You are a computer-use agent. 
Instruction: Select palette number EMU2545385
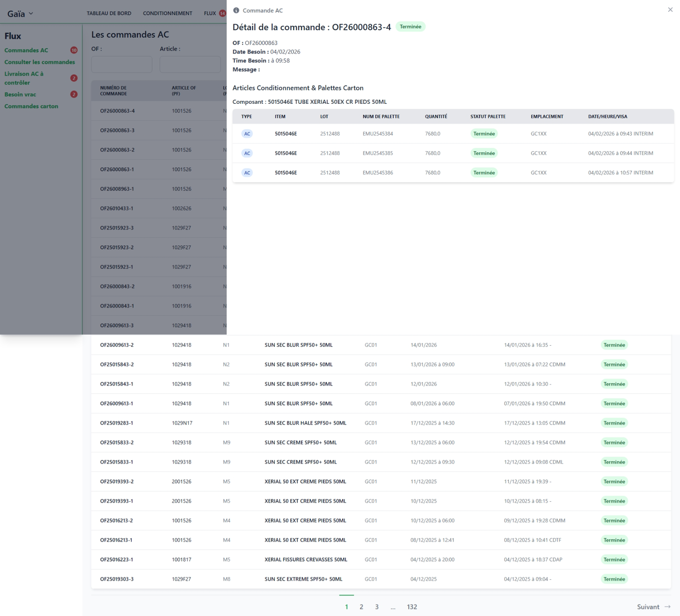coord(378,153)
